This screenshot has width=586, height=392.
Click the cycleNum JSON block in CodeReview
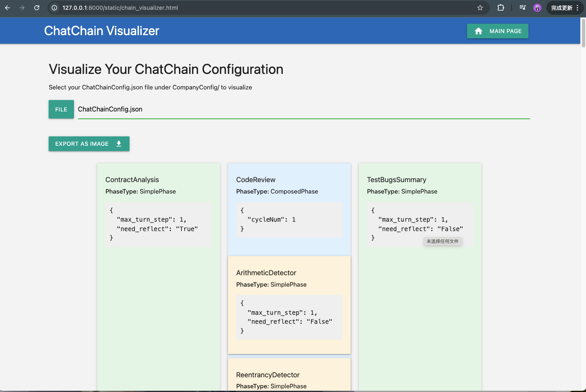click(289, 220)
